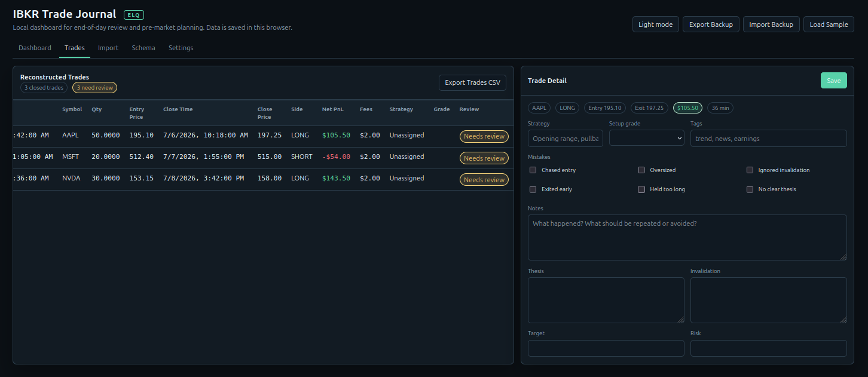Open the Setup grade dropdown

(647, 138)
